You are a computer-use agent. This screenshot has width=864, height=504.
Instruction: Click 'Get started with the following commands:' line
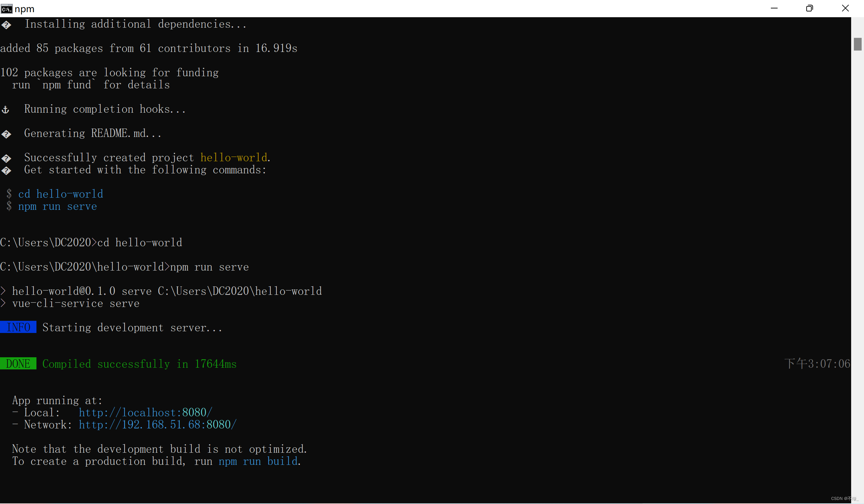tap(145, 170)
